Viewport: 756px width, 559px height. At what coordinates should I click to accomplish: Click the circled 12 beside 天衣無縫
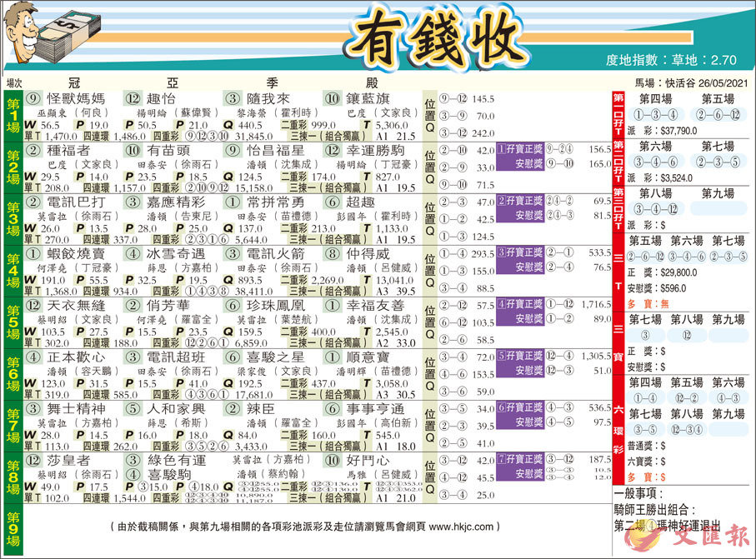[x=34, y=306]
